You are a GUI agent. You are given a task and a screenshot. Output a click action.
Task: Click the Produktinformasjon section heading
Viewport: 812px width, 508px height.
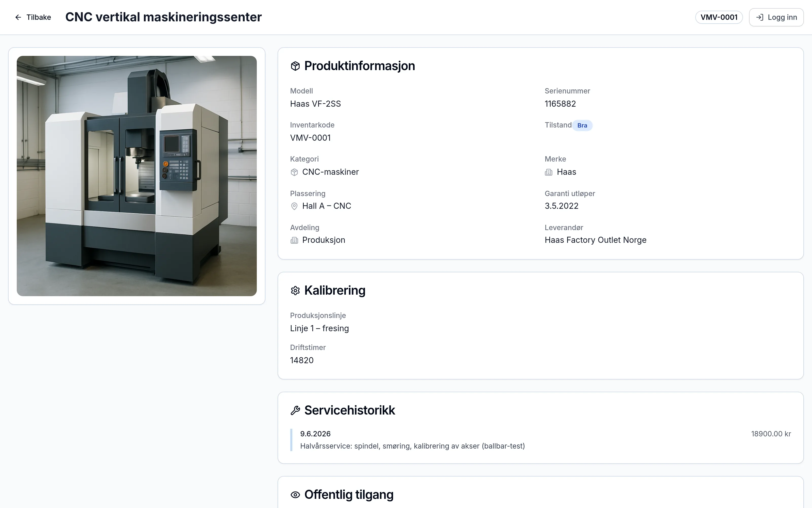tap(359, 66)
